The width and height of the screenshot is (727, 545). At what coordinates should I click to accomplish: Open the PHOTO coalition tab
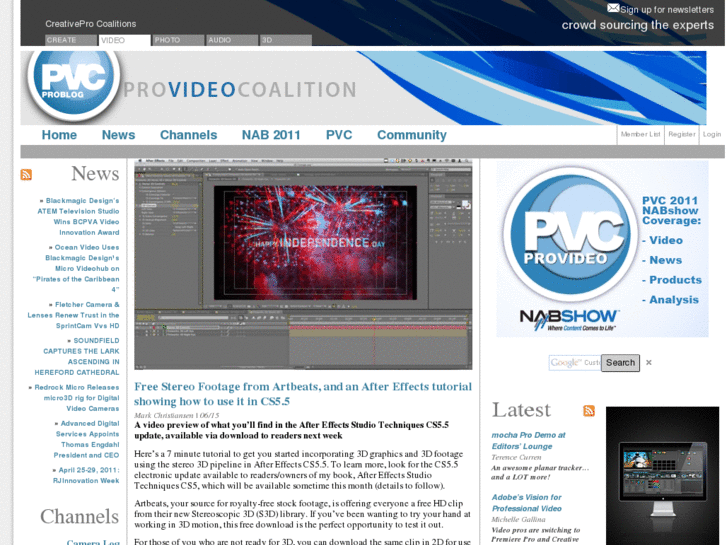tap(179, 40)
